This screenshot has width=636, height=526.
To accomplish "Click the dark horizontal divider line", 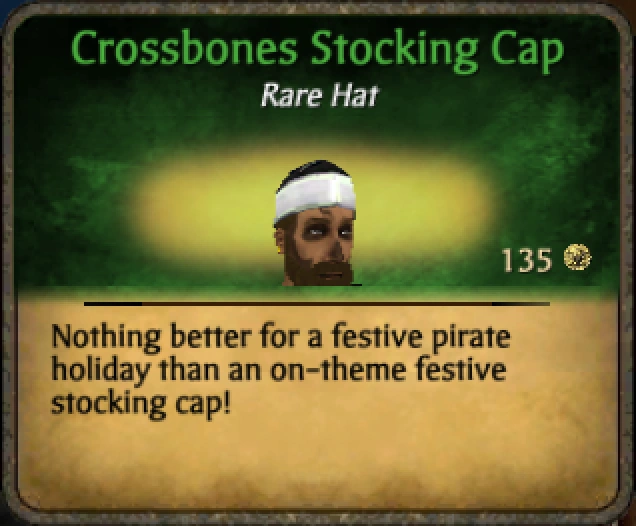I will click(316, 303).
